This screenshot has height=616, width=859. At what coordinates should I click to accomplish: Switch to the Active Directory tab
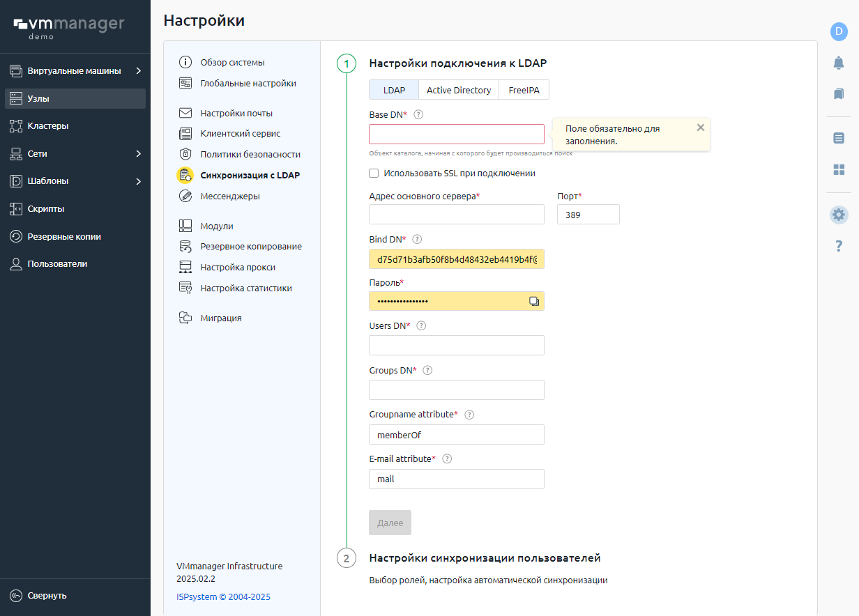coord(459,90)
